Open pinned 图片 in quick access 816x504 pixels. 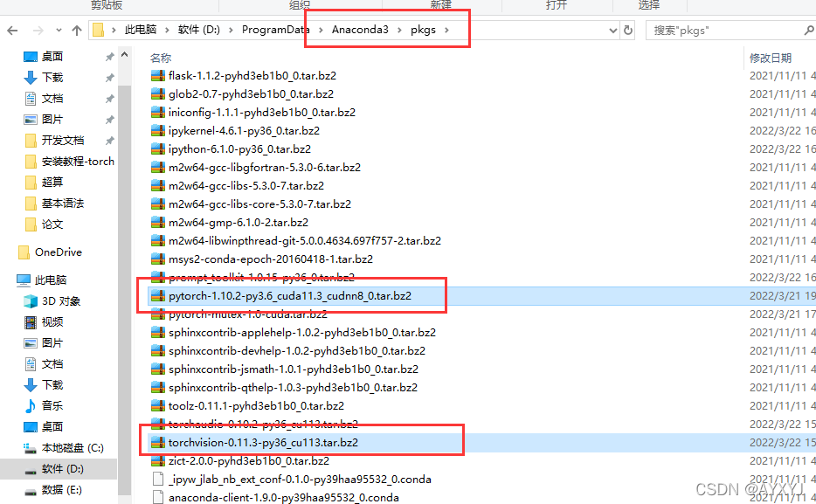pos(52,119)
